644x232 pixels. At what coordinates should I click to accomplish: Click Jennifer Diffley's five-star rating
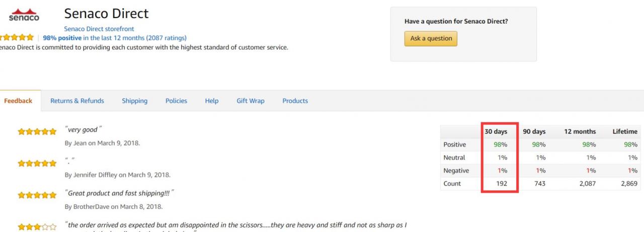37,164
